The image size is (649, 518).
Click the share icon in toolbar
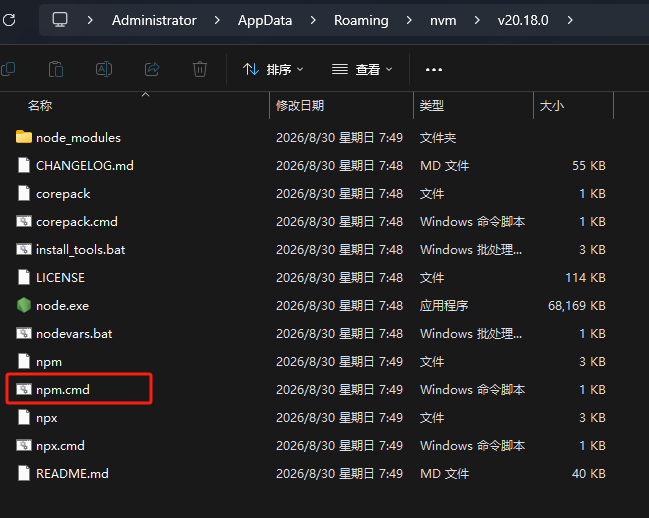point(152,69)
